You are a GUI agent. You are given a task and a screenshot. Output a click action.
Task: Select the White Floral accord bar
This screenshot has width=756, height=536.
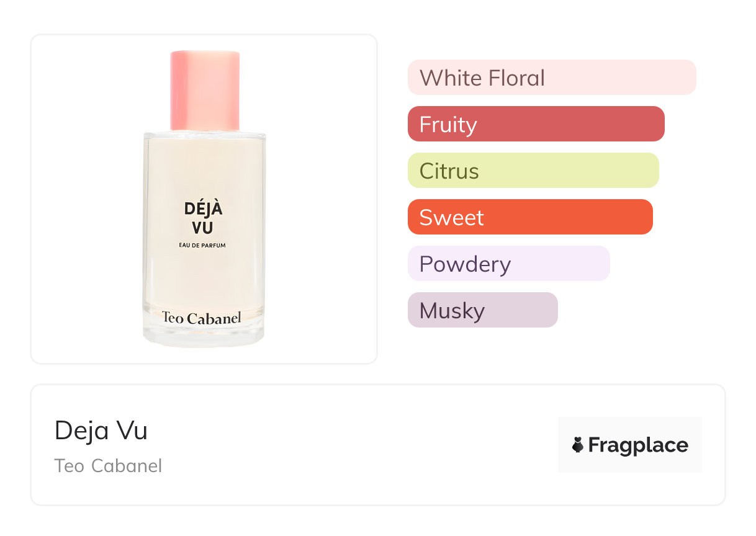pyautogui.click(x=552, y=78)
